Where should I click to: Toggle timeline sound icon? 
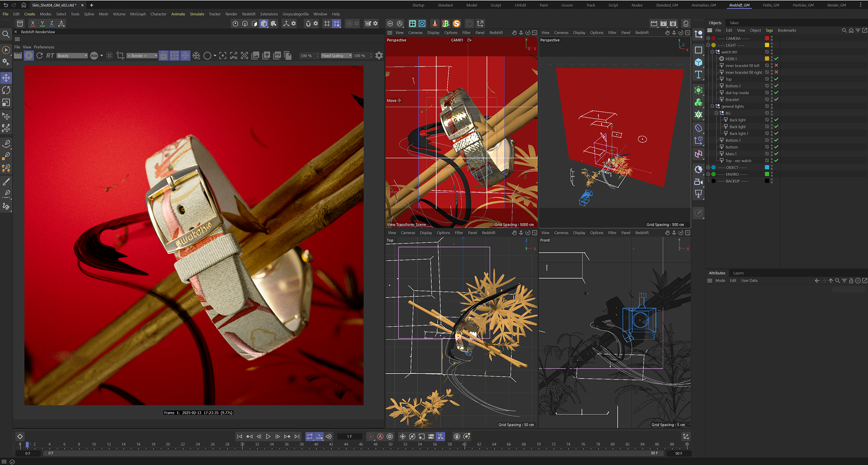[x=329, y=437]
